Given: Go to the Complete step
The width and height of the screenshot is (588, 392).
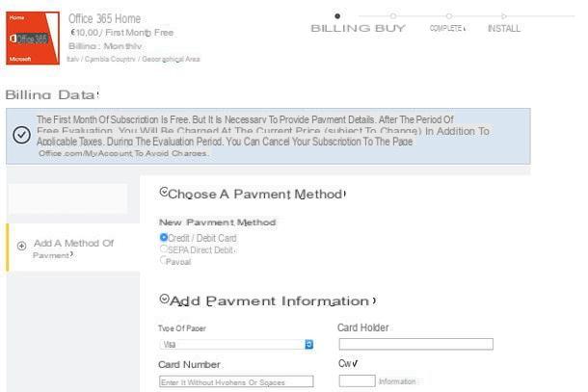Looking at the screenshot, I should pos(447,28).
